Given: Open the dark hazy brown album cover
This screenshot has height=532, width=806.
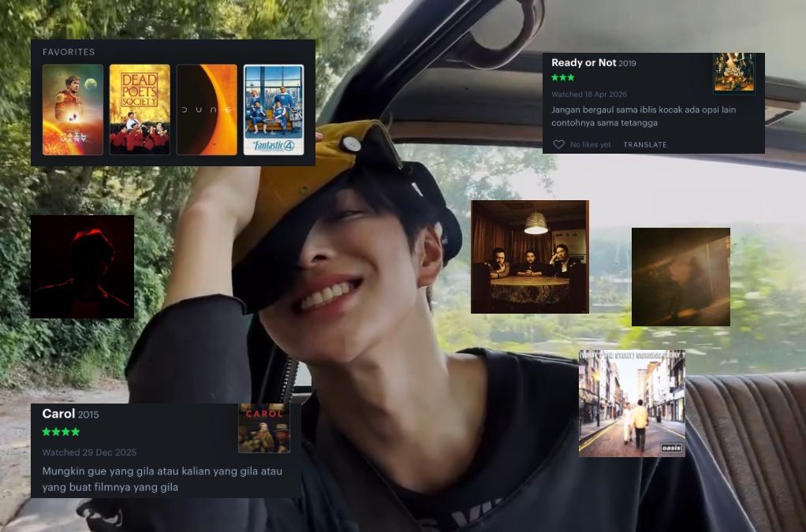Looking at the screenshot, I should (681, 277).
